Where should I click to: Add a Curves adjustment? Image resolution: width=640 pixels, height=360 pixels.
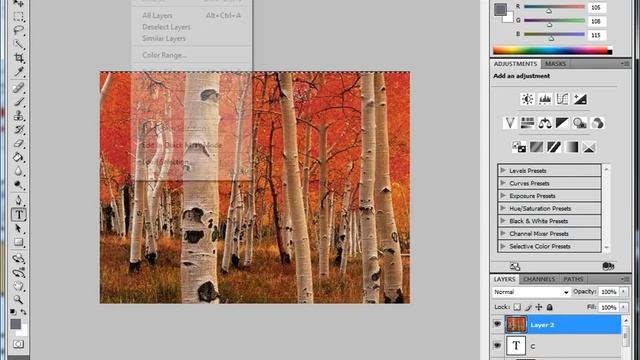pos(562,99)
